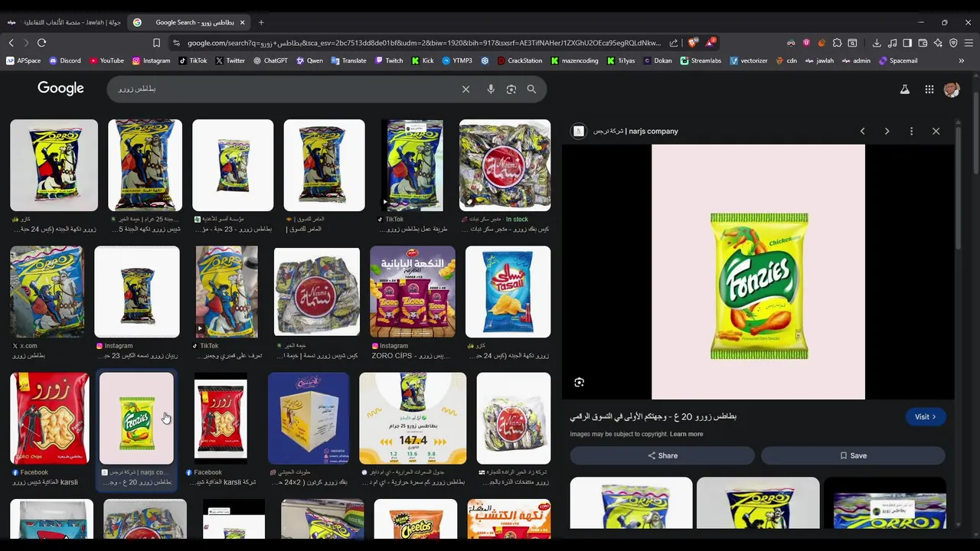Open the YouTube bookmark
This screenshot has width=980, height=551.
(106, 60)
